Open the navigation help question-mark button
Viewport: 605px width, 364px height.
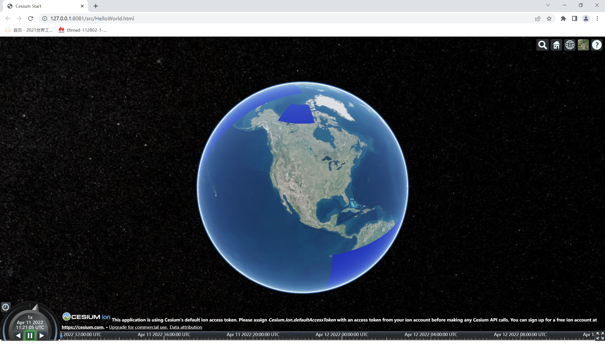597,45
